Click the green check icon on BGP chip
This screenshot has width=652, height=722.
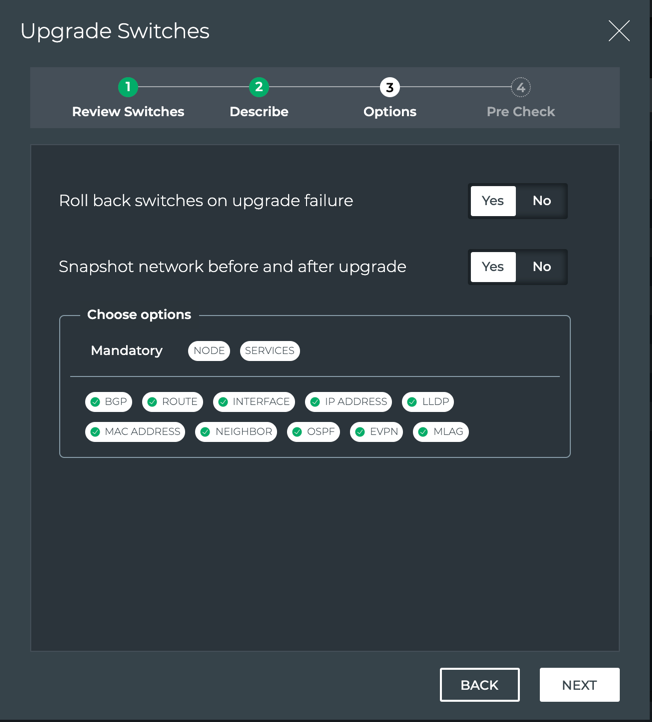tap(95, 402)
